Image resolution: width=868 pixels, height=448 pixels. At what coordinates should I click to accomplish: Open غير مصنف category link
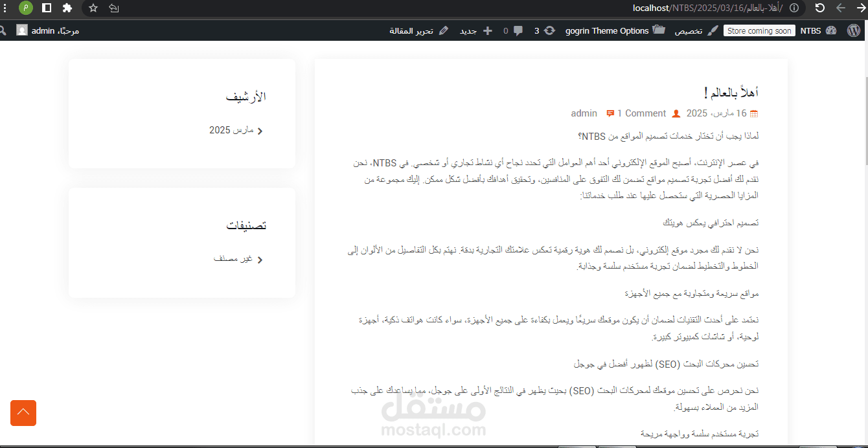pos(233,259)
